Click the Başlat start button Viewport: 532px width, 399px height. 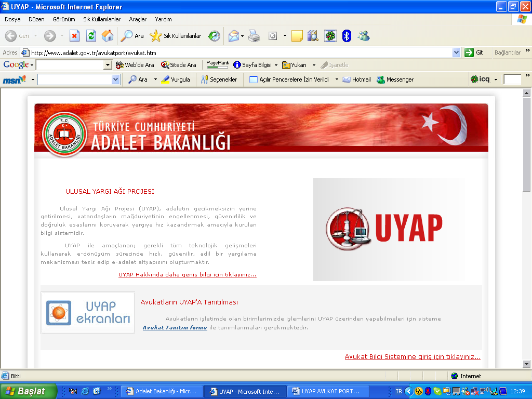click(28, 391)
